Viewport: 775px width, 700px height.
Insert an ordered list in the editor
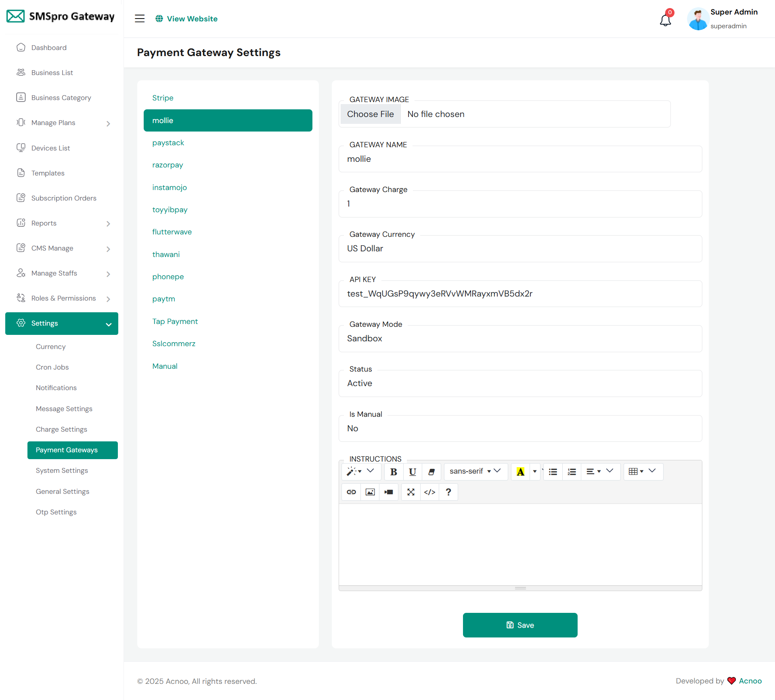point(572,472)
